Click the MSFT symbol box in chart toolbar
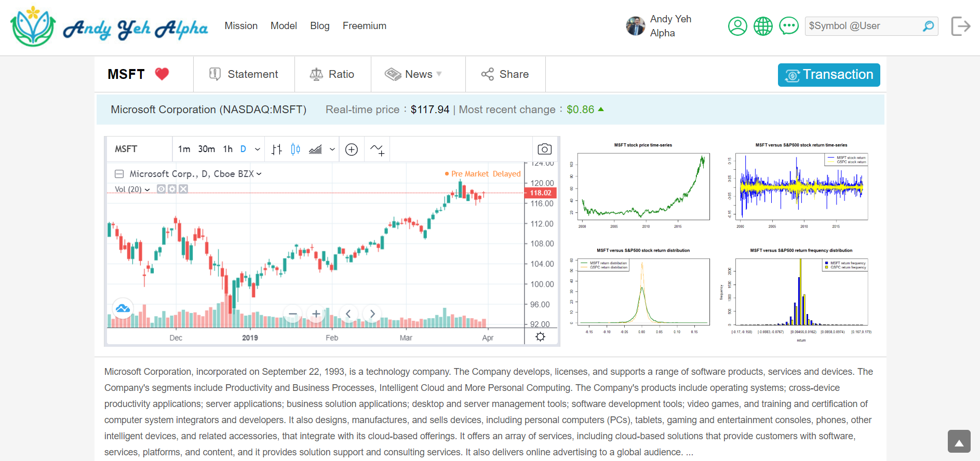 (x=139, y=149)
